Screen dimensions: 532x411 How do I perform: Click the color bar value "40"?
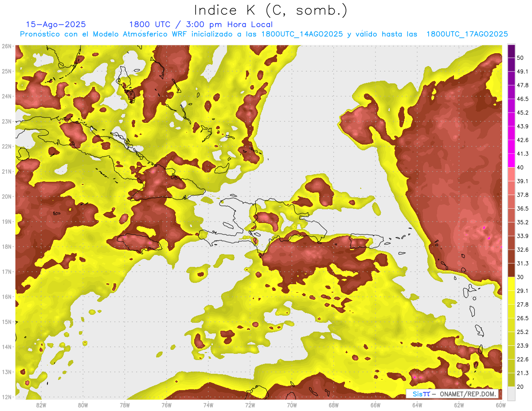pyautogui.click(x=520, y=167)
